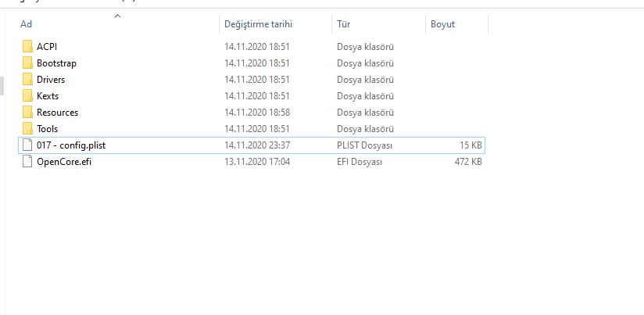Click the Drivers folder icon
644x315 pixels.
[x=27, y=79]
